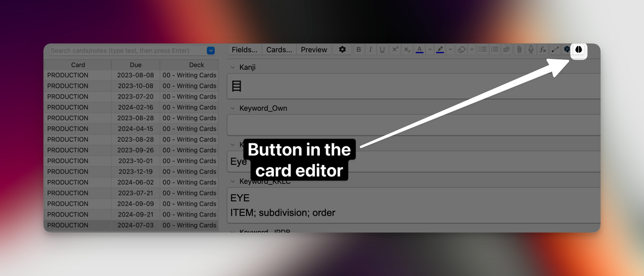This screenshot has width=644, height=276.
Task: Open the text alignment options
Action: 506,50
